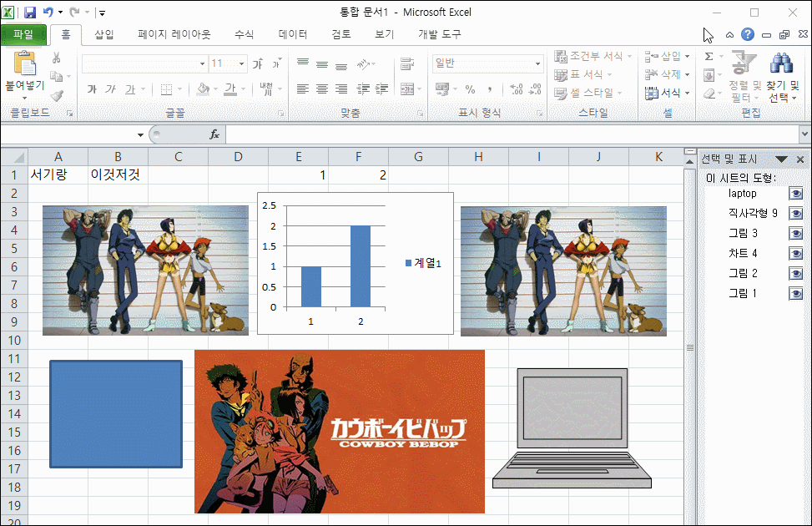Viewport: 812px width, 526px height.
Task: Click the Save icon in quick access toolbar
Action: tap(30, 12)
